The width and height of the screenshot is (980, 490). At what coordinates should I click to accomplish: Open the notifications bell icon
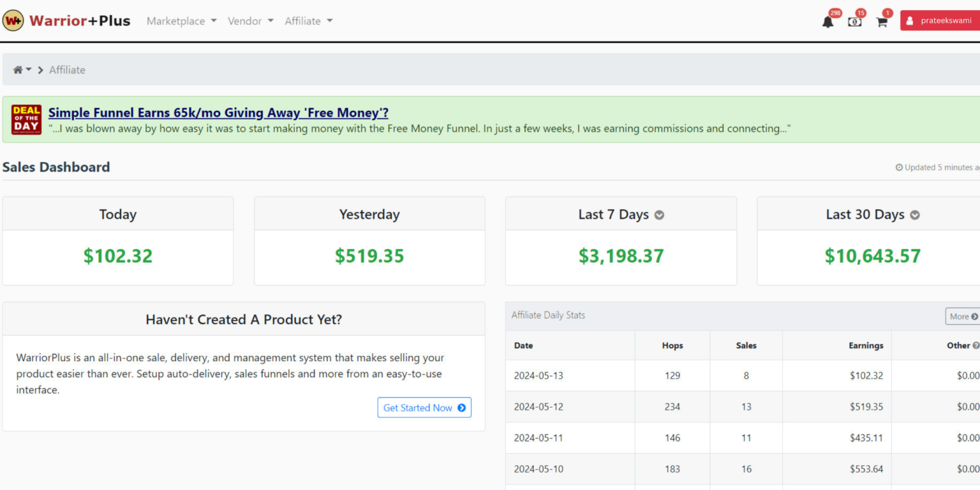[828, 22]
